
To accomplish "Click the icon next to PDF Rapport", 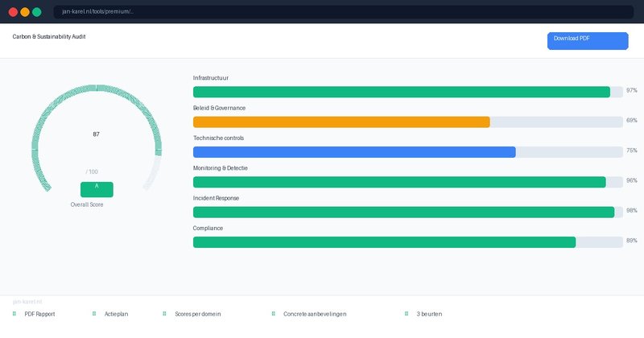I will (x=14, y=314).
